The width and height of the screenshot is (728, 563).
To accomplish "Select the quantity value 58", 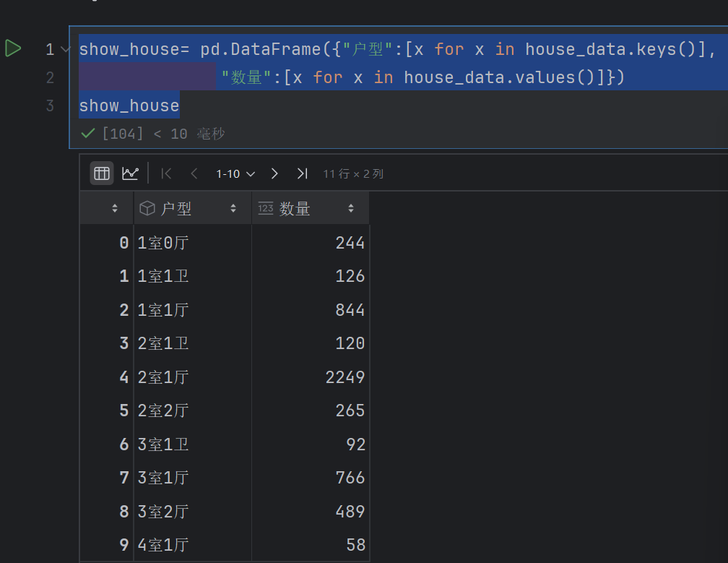I will point(355,545).
